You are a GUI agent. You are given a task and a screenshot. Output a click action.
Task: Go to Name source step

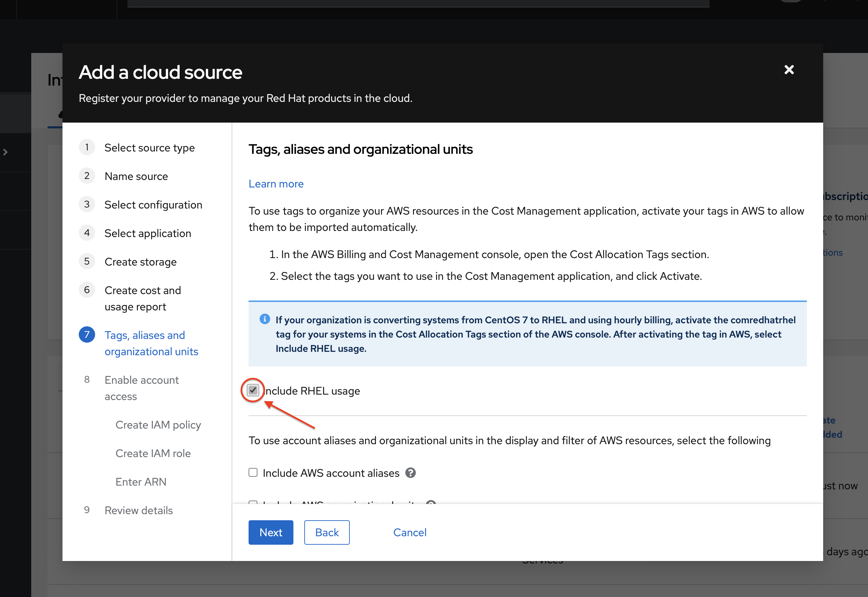pos(136,176)
